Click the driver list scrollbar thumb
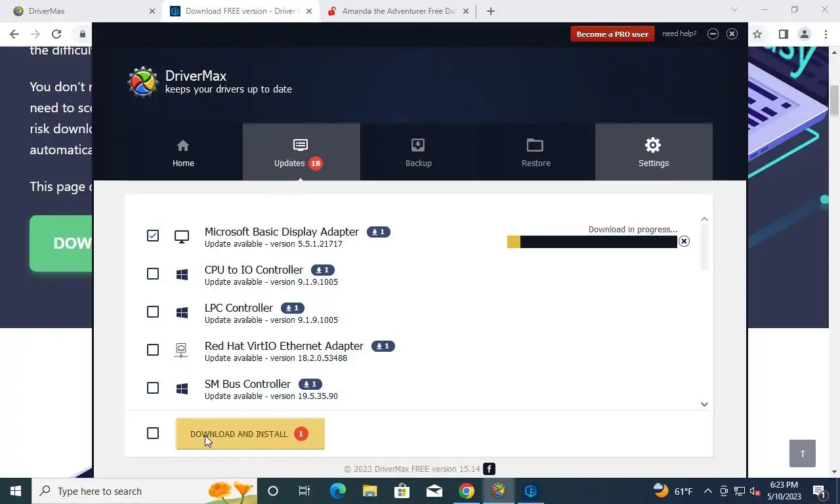 tap(704, 247)
